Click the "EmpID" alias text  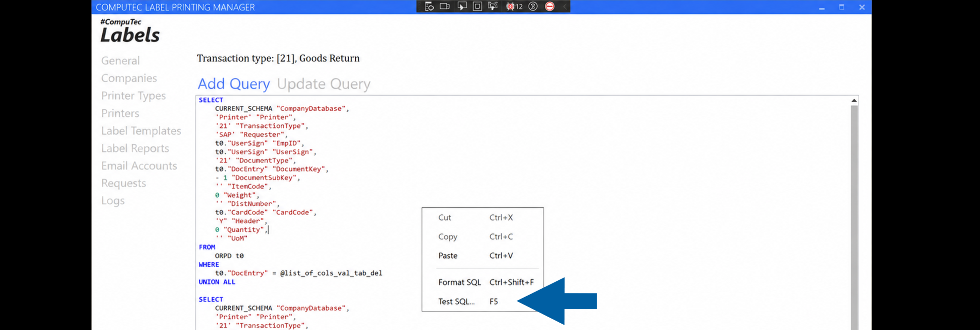click(x=287, y=144)
